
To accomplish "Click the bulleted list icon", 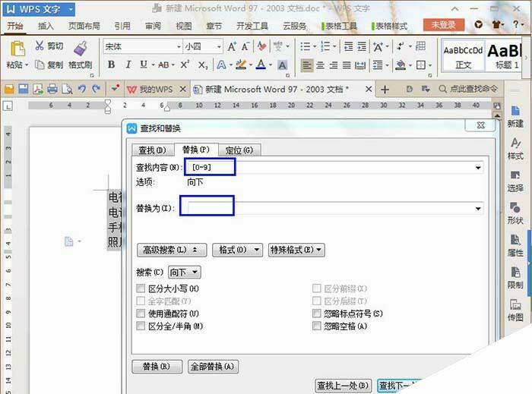I will pyautogui.click(x=306, y=46).
